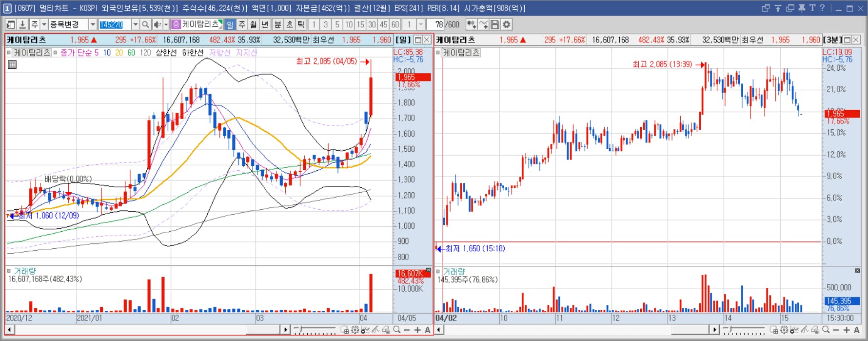Click the 3-minute chart 'A' auto-fit icon
The height and width of the screenshot is (341, 868).
tap(857, 330)
